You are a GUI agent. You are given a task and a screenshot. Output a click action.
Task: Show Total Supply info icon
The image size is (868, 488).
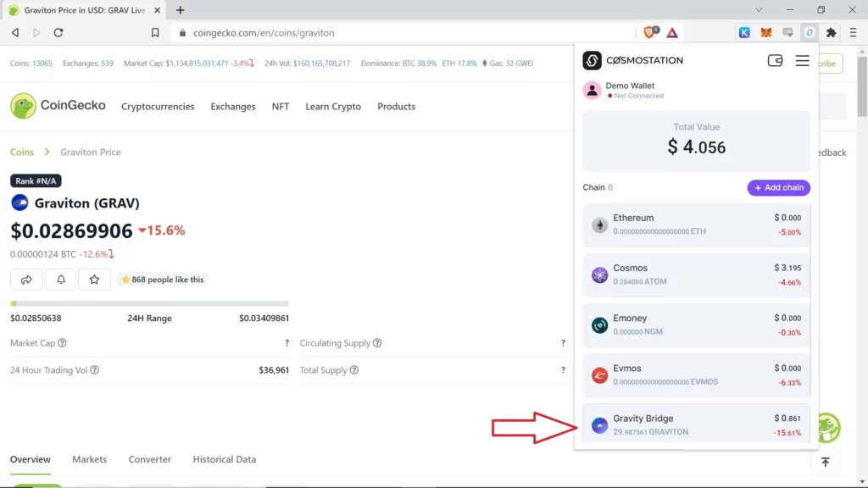[354, 370]
